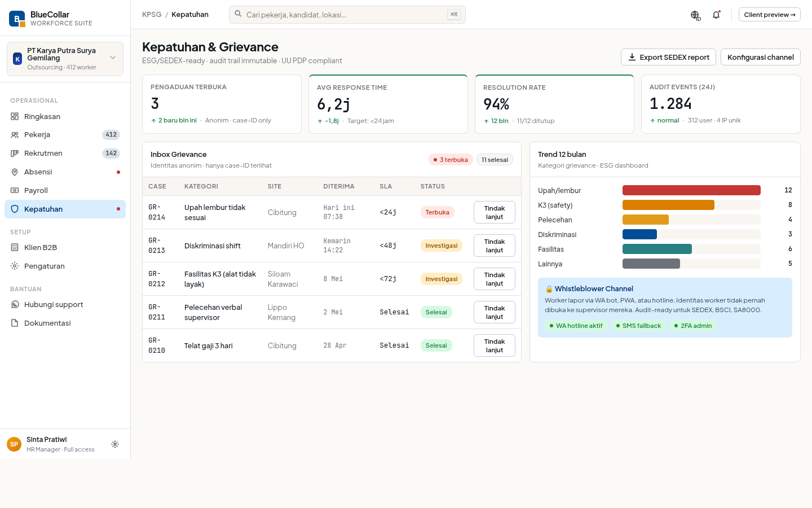812x508 pixels.
Task: Open Hubungi support WhatsApp icon
Action: 15,304
